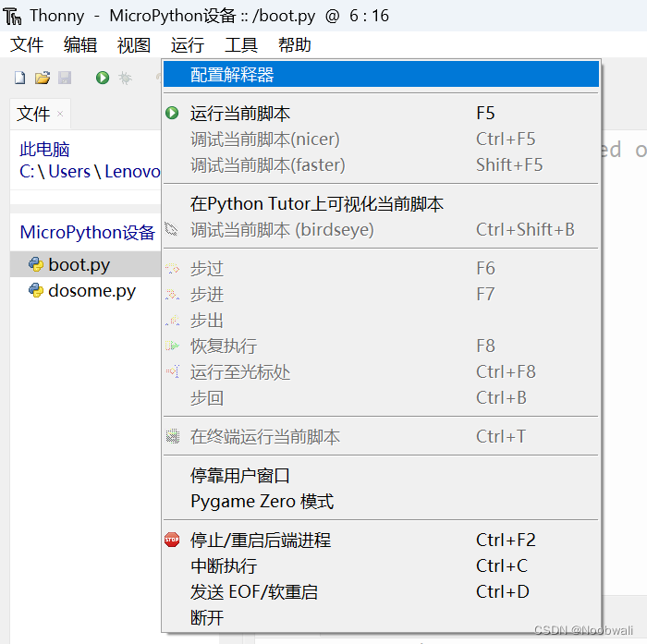647x644 pixels.
Task: Choose 断开 menu entry
Action: 381,618
